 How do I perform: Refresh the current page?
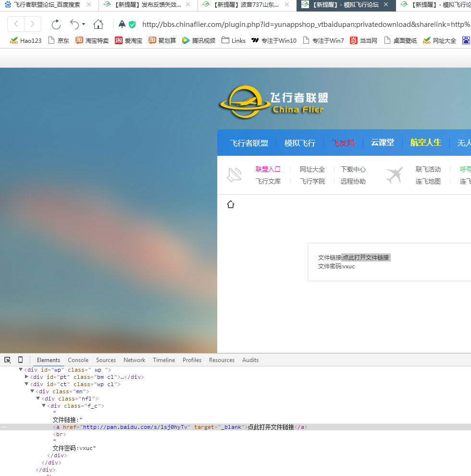pos(55,23)
